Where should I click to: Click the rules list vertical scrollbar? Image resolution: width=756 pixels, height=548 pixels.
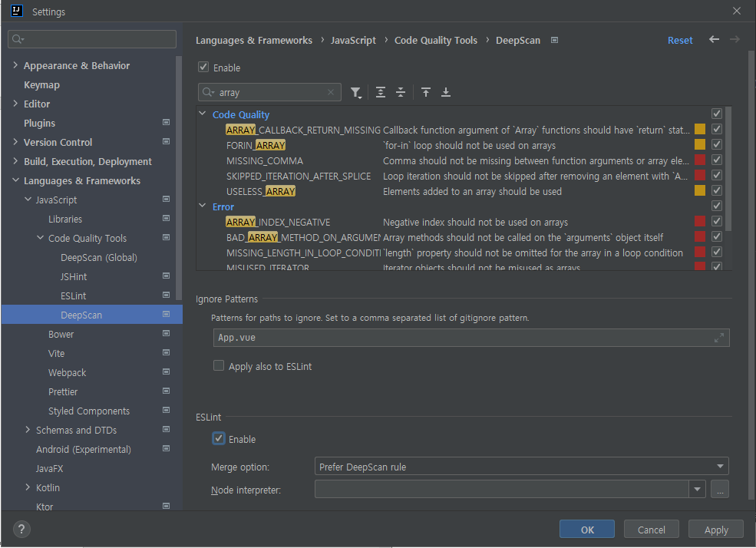point(728,169)
